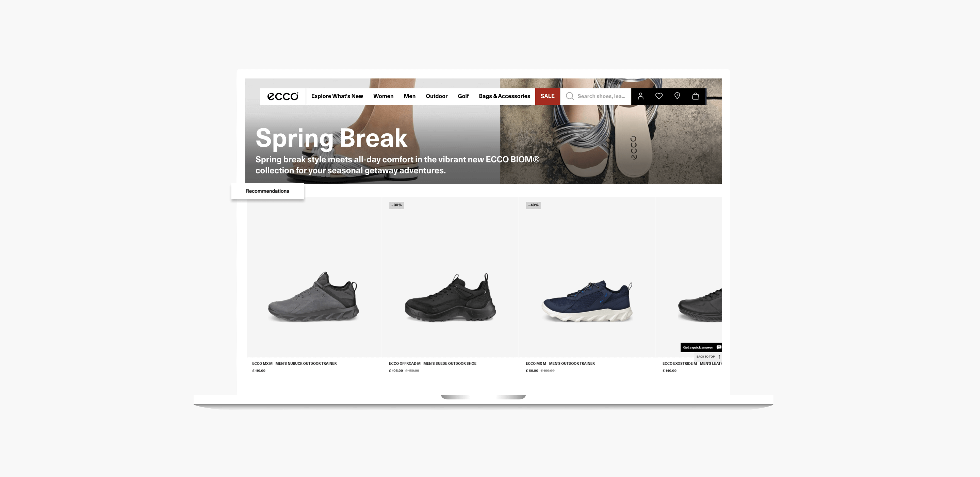
Task: Open the account profile icon
Action: pos(641,96)
